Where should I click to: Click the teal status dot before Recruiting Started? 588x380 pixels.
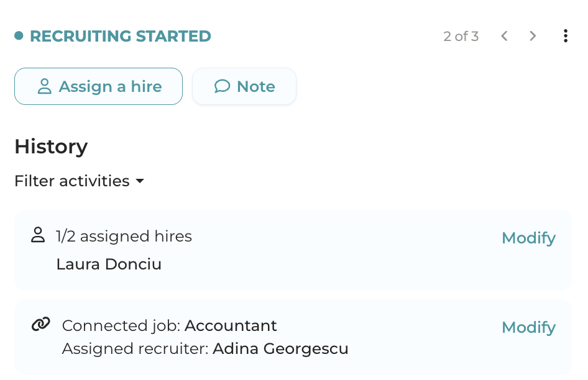[x=19, y=36]
